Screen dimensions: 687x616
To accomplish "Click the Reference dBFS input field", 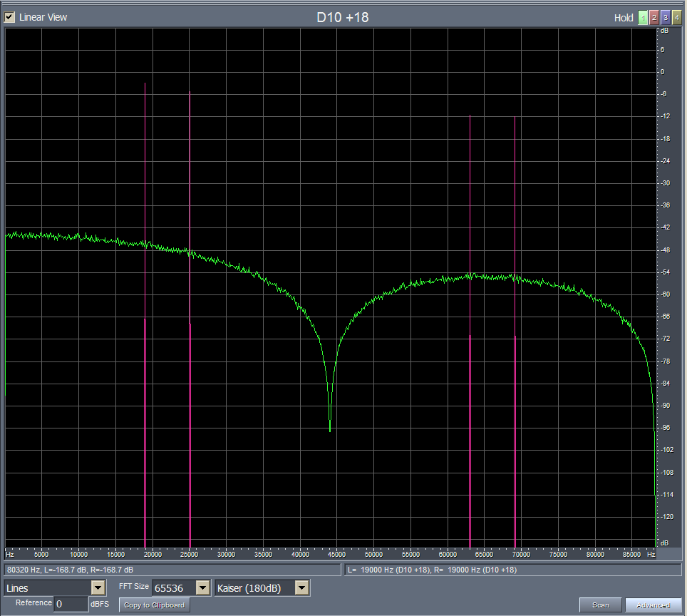I will click(x=71, y=604).
